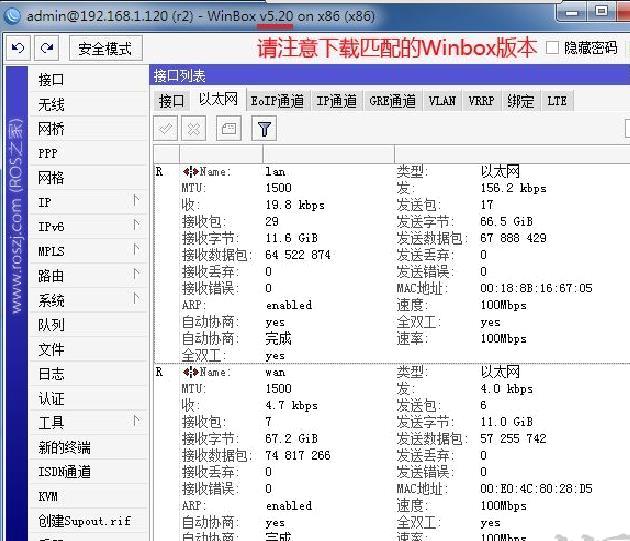Expand the IP submenu arrow
This screenshot has width=630, height=541.
click(136, 200)
